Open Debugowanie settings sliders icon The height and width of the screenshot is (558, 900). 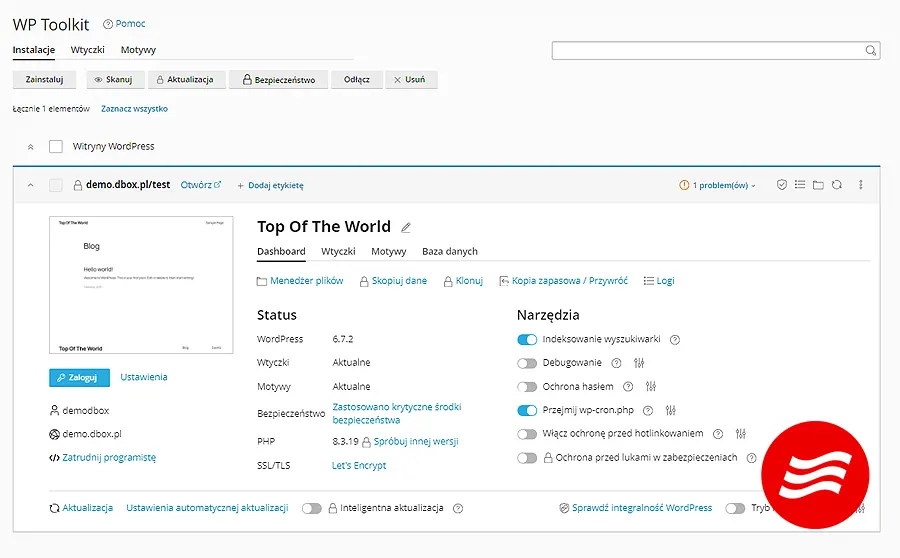pyautogui.click(x=640, y=363)
